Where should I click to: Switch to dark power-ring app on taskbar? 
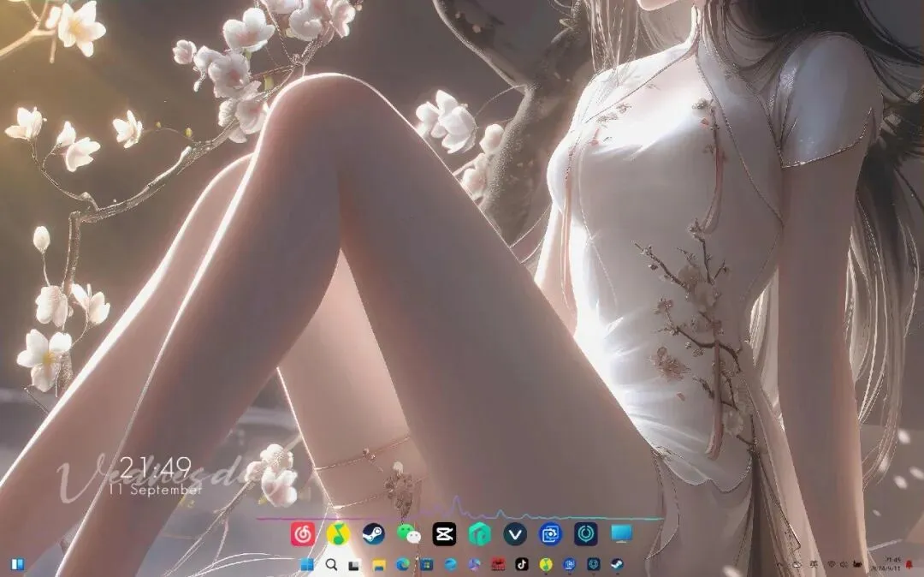(x=594, y=565)
